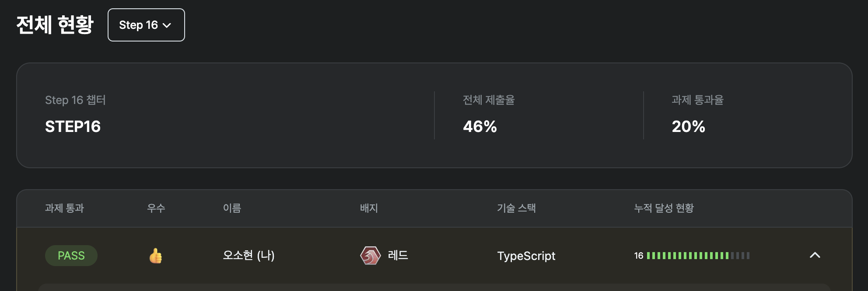Select the 우수 column header
This screenshot has height=291, width=868.
point(156,208)
